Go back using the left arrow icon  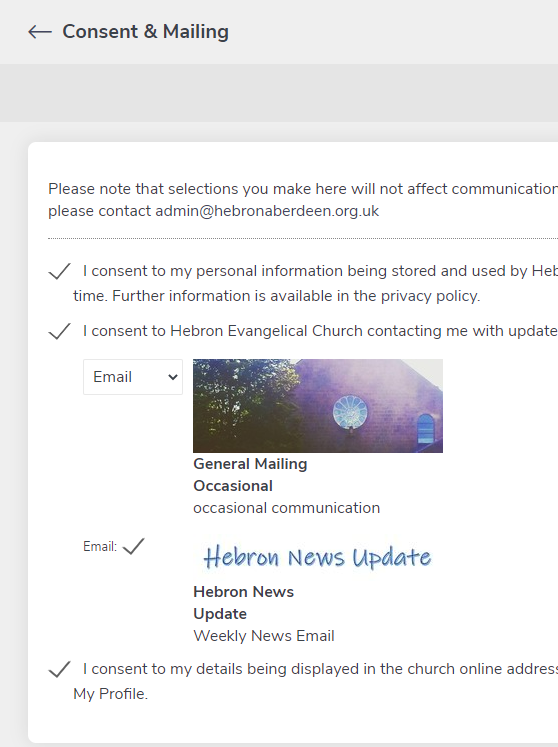pos(40,32)
